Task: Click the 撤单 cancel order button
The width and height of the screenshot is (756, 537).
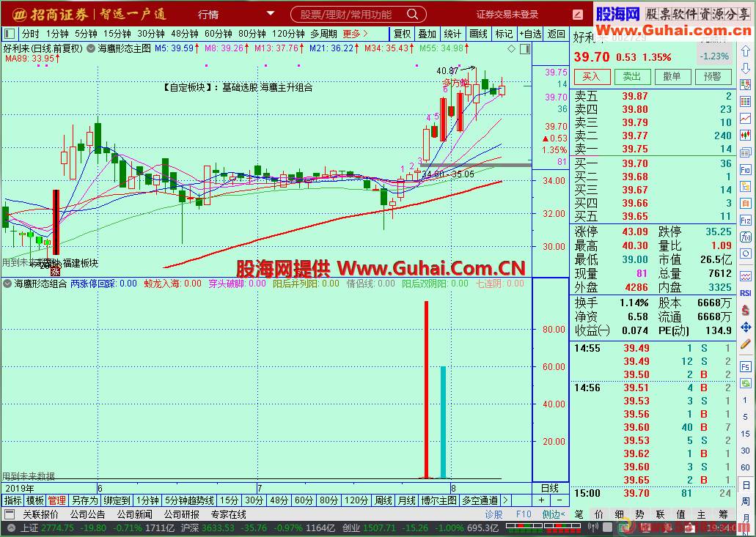Action: tap(673, 77)
